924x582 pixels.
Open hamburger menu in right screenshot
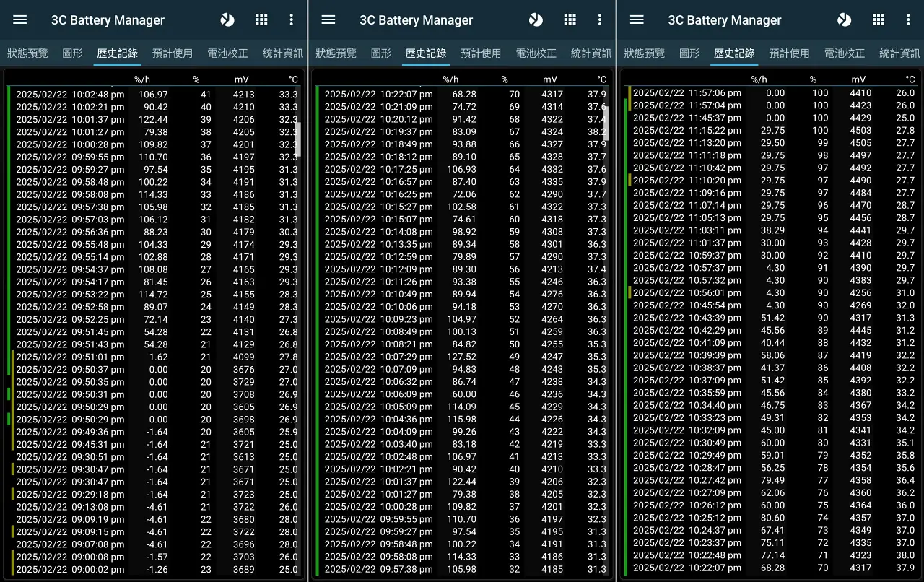pyautogui.click(x=637, y=19)
